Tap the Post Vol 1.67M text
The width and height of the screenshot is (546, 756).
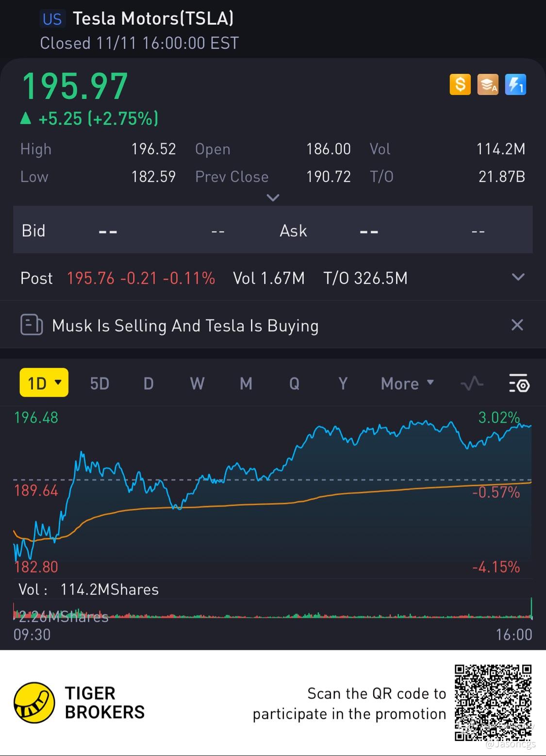point(269,278)
